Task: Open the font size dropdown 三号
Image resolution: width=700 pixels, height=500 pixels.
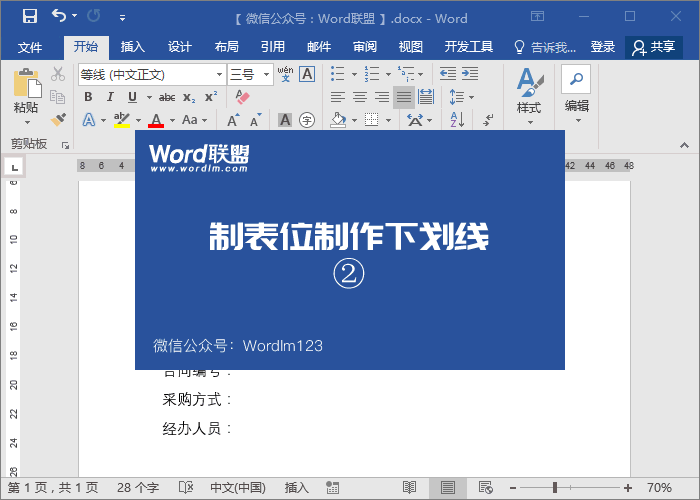Action: (267, 75)
